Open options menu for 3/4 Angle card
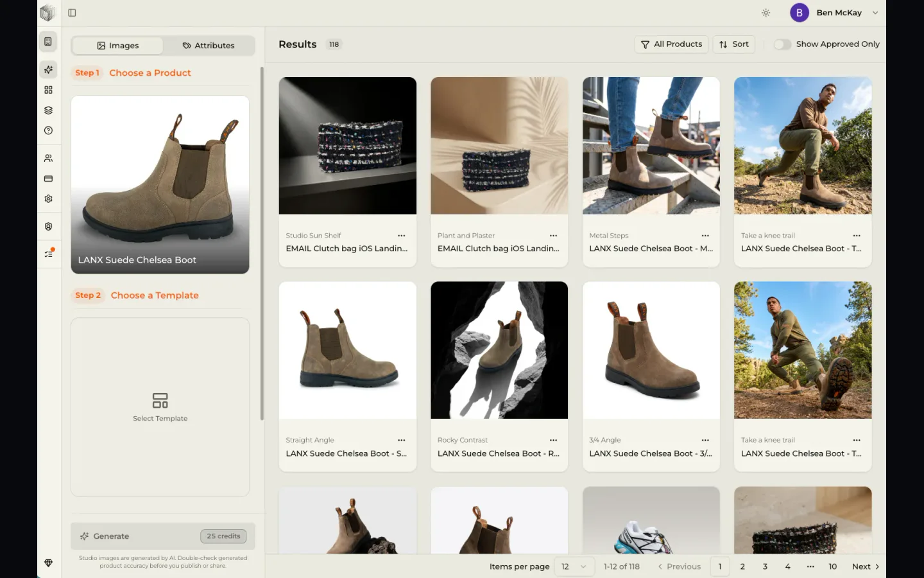 point(705,441)
